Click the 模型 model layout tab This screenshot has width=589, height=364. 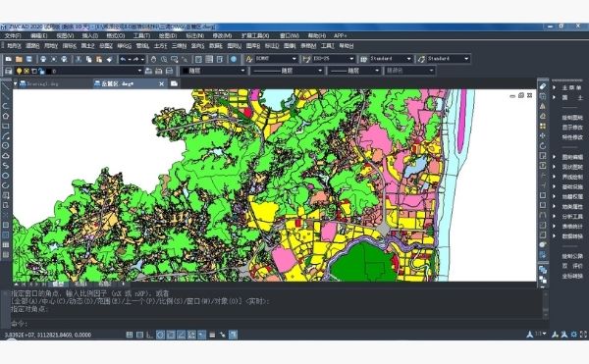[x=58, y=285]
